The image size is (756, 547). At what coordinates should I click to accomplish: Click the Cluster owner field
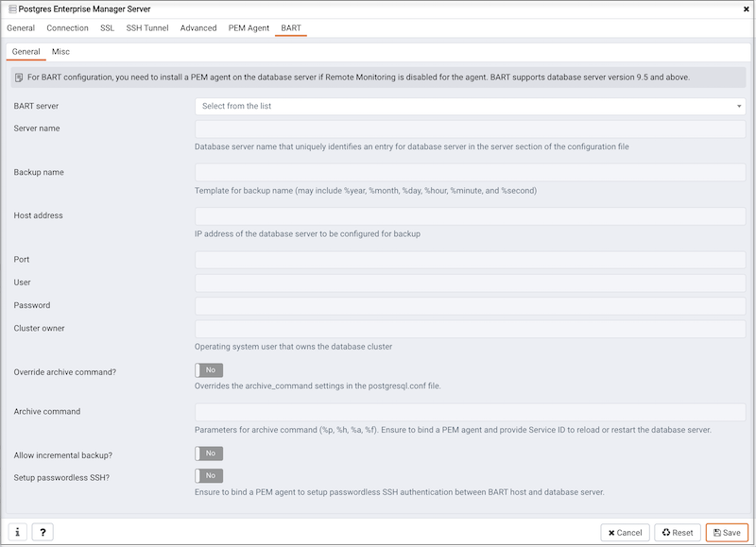(x=470, y=329)
